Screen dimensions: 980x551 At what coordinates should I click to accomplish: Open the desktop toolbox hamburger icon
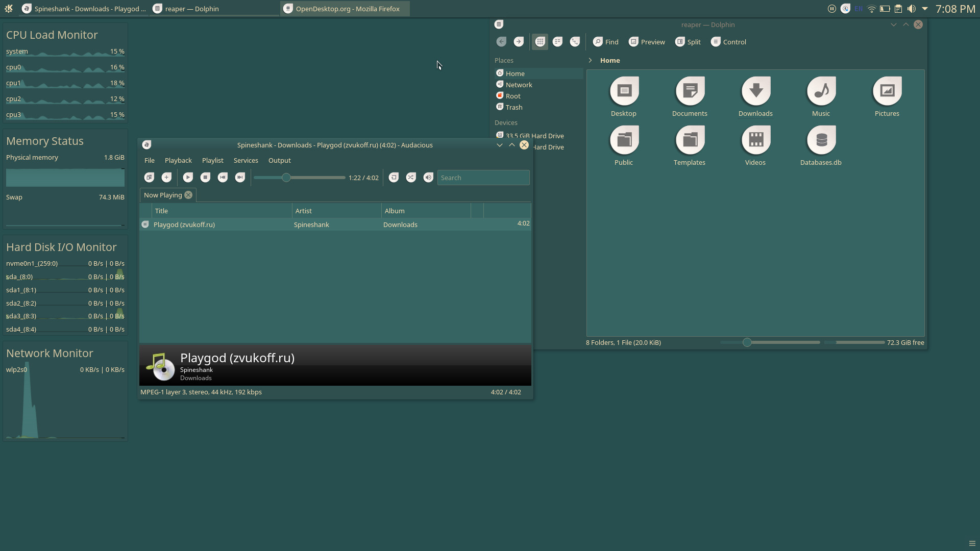pos(972,543)
